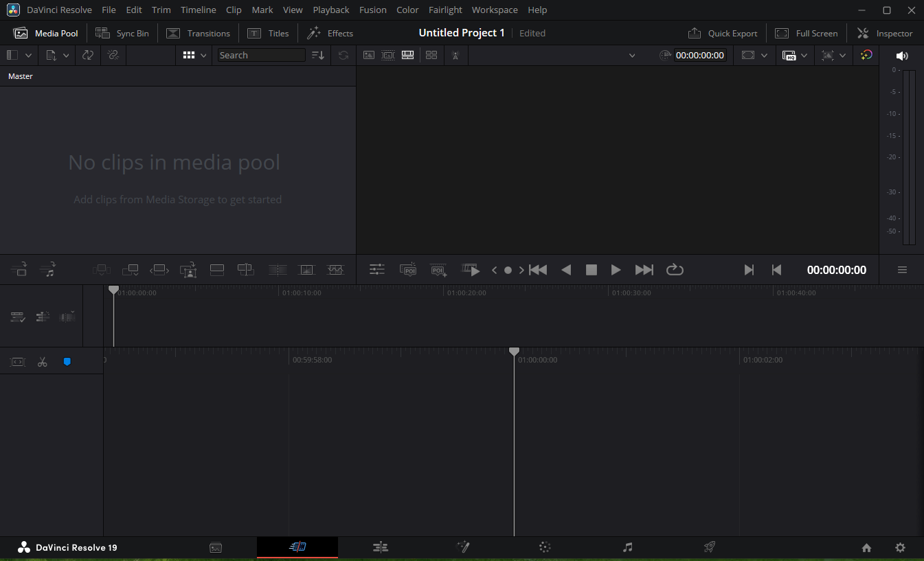This screenshot has width=924, height=561.
Task: Click the Close Up edit icon
Action: click(188, 270)
